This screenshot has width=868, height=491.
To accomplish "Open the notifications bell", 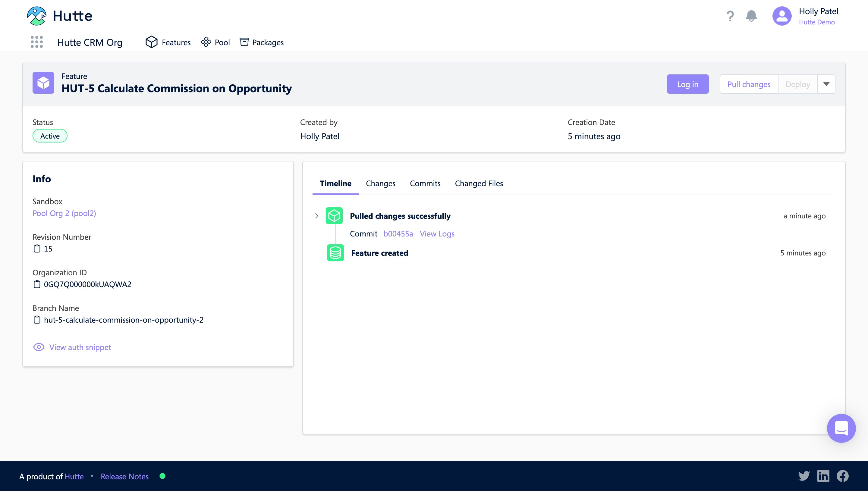I will (751, 16).
